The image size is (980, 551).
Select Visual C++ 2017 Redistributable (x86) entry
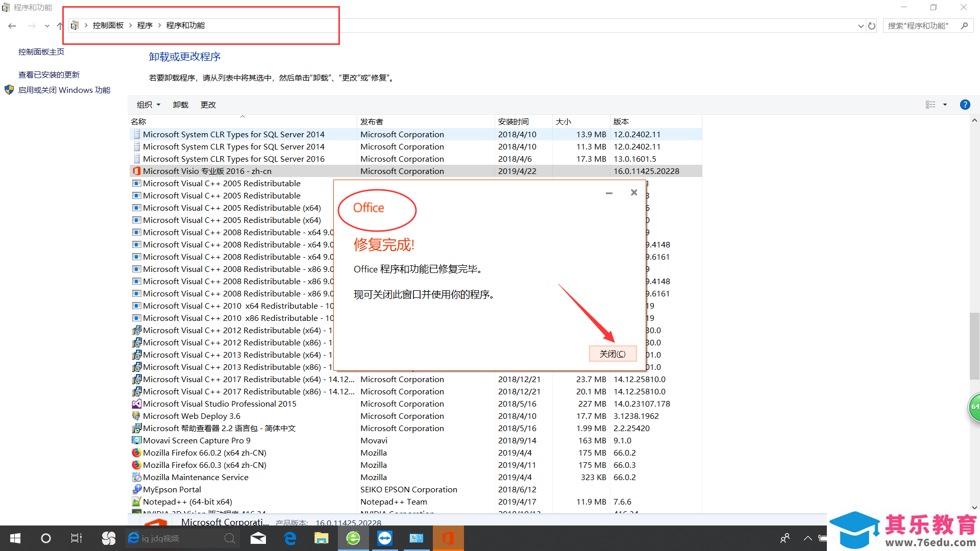pos(415,391)
